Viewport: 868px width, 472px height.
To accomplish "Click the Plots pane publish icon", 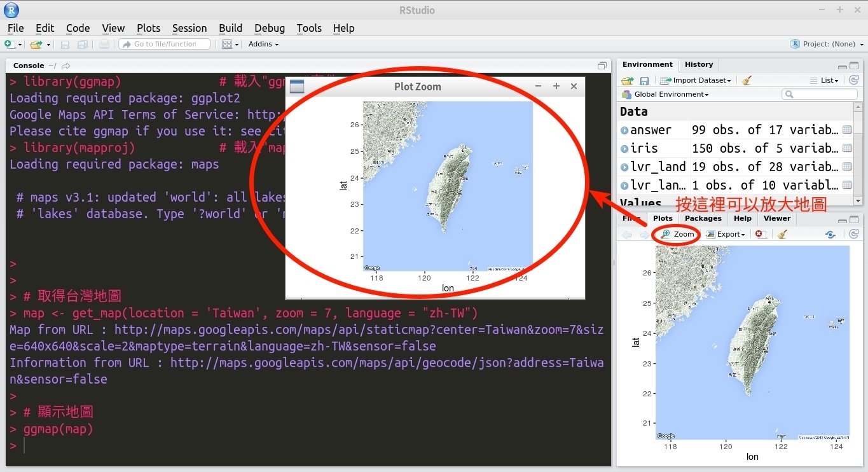I will click(830, 235).
